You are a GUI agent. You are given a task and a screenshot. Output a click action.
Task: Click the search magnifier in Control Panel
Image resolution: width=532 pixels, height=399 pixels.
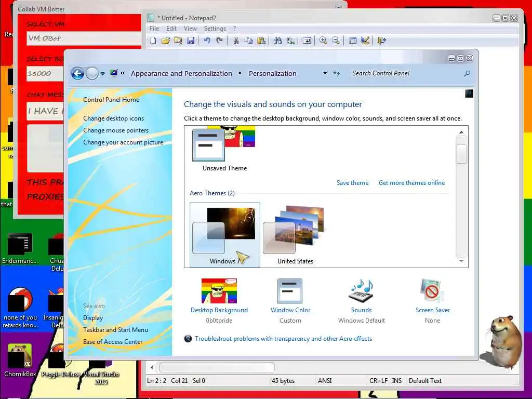click(467, 73)
